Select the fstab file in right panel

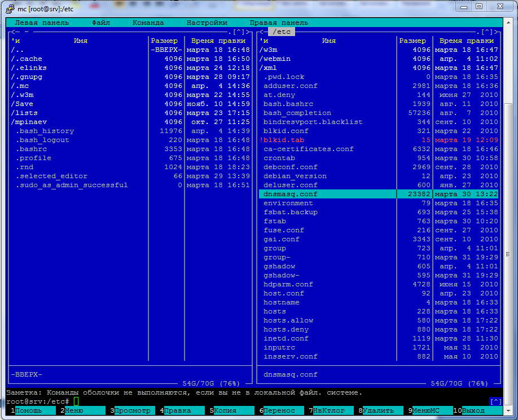[275, 221]
